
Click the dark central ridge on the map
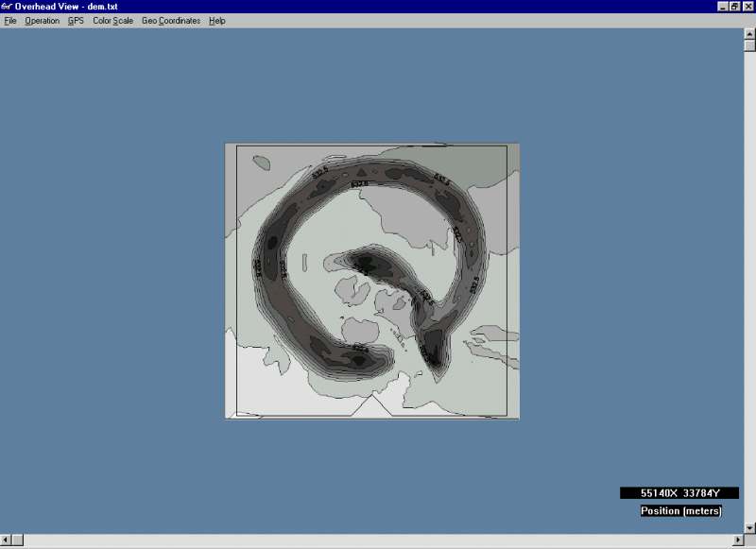[x=364, y=263]
